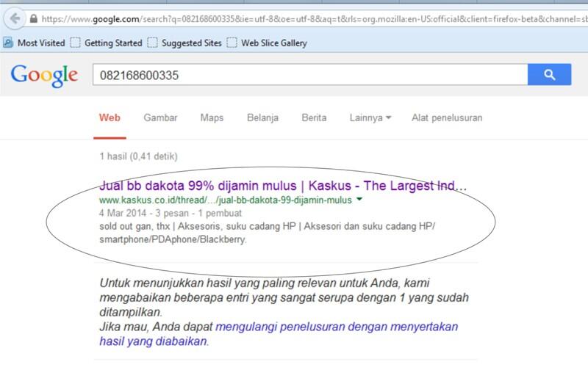The height and width of the screenshot is (370, 588).
Task: Focus the search box containing 082168600335
Action: (x=310, y=75)
